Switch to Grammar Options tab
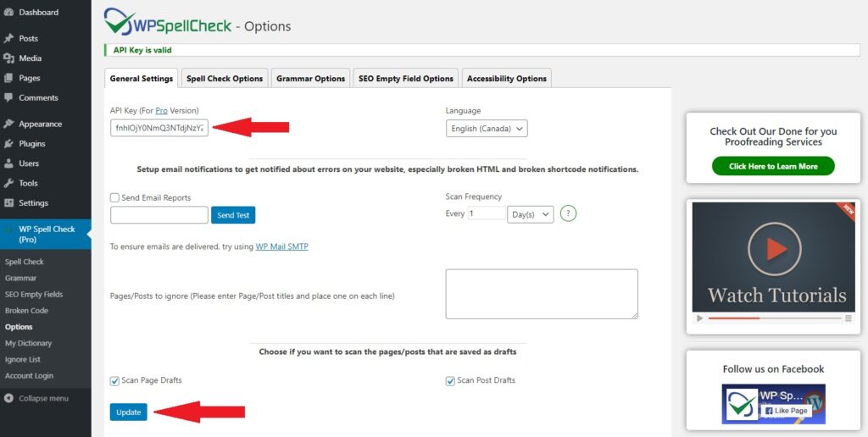 point(310,79)
